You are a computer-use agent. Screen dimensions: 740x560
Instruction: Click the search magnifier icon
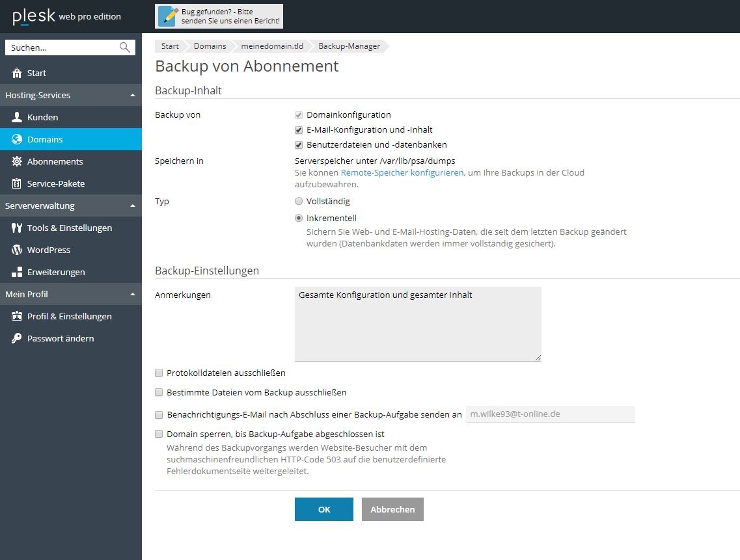click(x=124, y=47)
